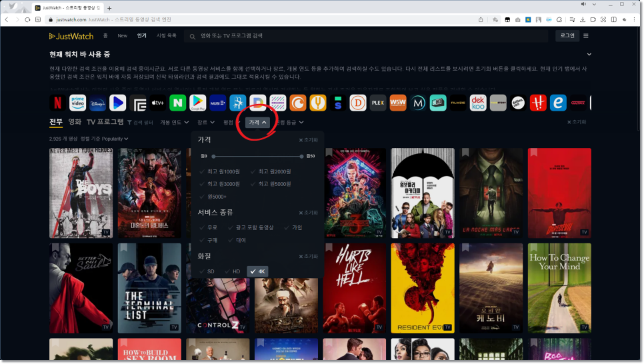Click the search field for movies and TV

(365, 36)
